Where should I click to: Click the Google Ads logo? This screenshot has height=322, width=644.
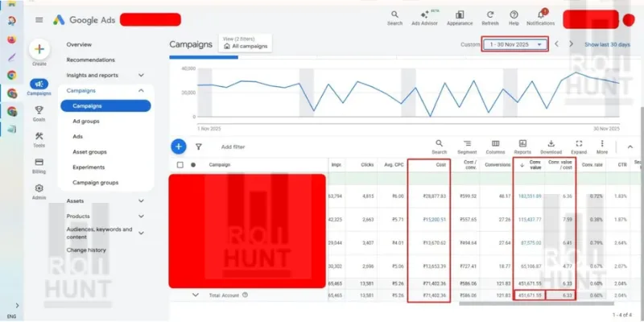click(x=85, y=19)
